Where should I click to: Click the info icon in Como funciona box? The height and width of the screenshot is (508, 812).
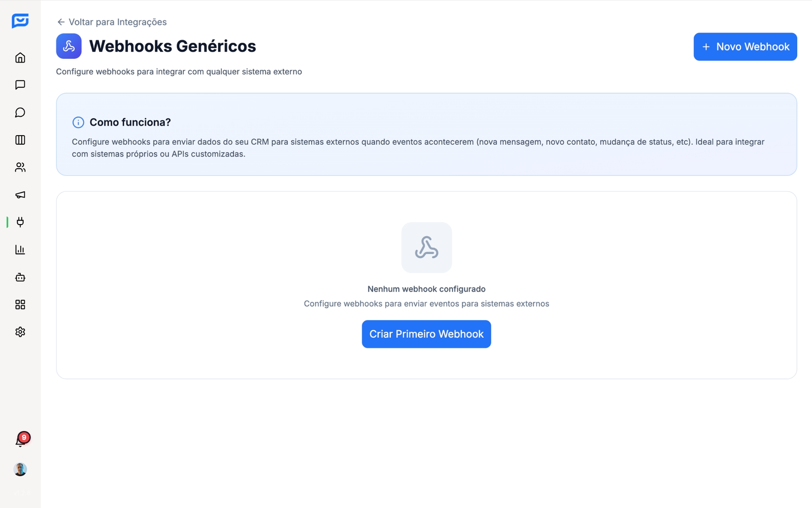point(78,122)
